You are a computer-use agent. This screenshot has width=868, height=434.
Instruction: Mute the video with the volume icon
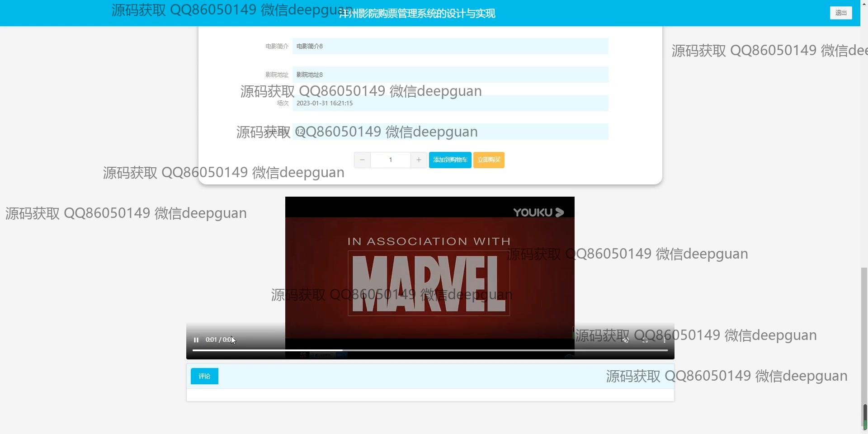coord(626,340)
